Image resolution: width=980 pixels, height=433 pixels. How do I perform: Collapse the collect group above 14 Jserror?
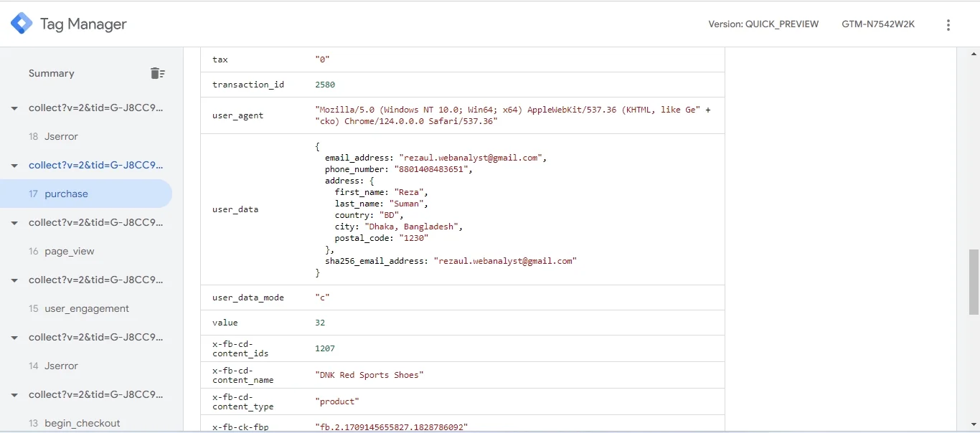click(14, 338)
